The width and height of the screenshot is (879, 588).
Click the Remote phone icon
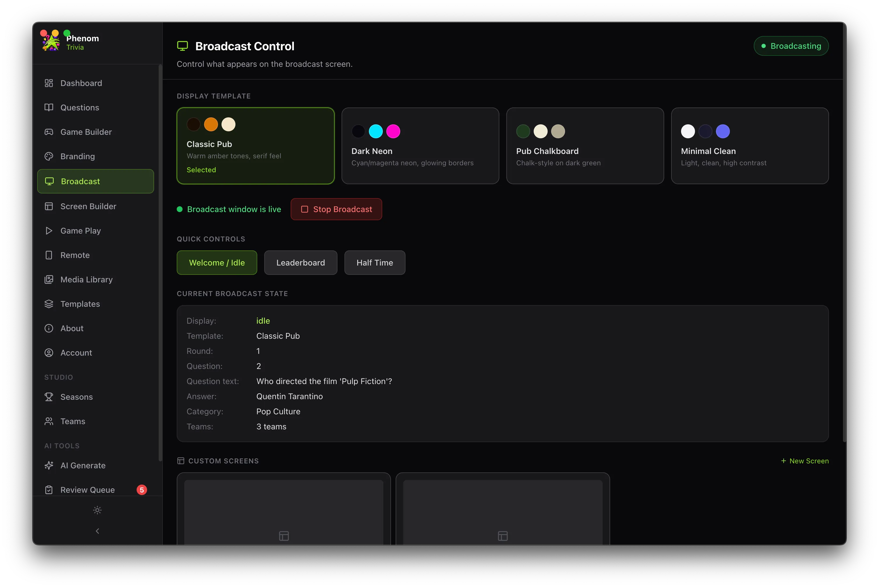(x=49, y=255)
